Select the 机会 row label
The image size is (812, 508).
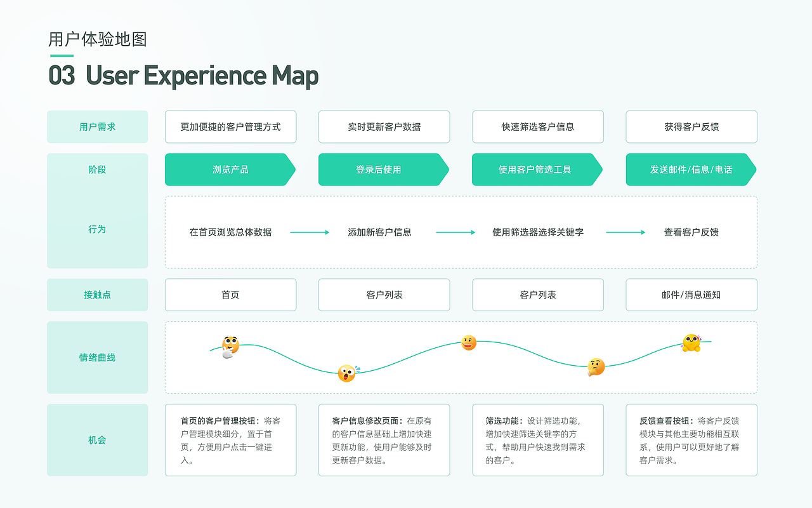pos(98,440)
